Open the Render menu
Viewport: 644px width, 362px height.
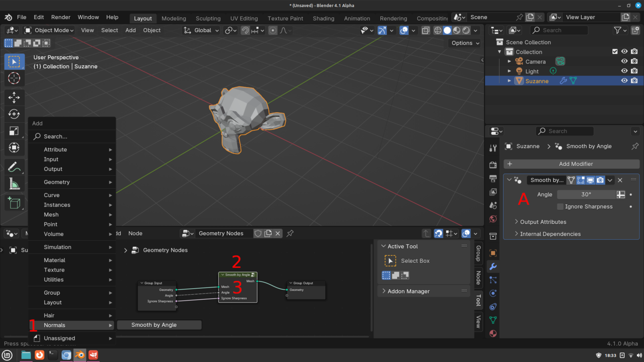(61, 17)
